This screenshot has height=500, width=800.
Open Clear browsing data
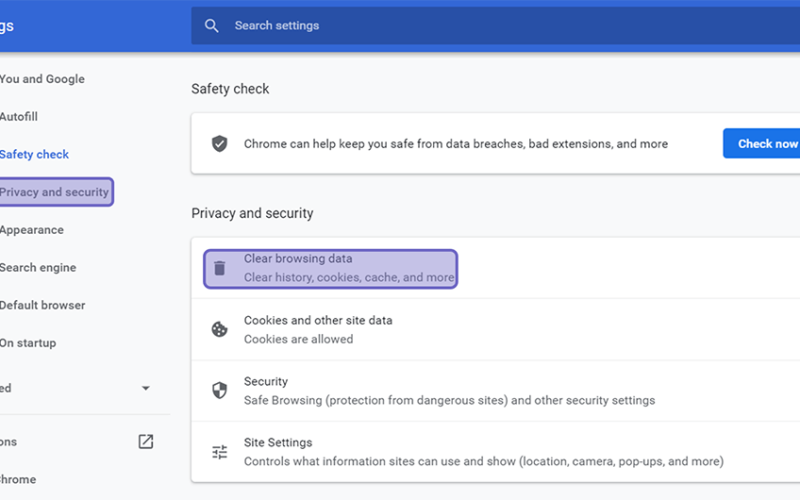point(331,268)
